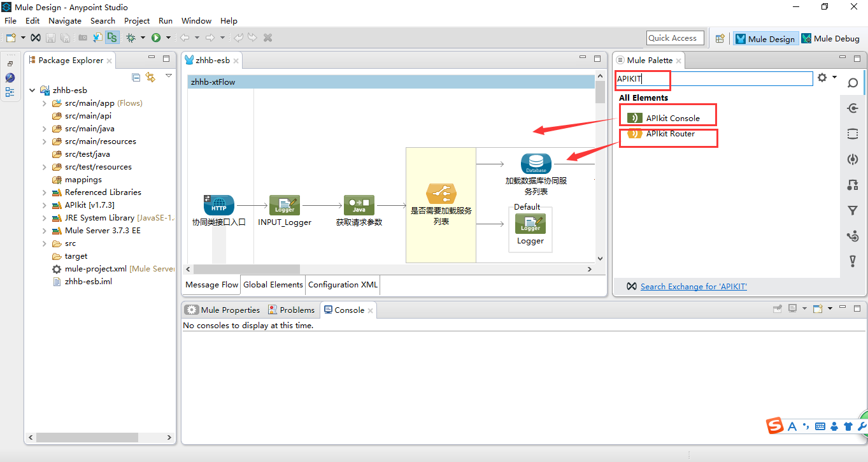Collapse all in Package Explorer
The width and height of the screenshot is (868, 462).
[136, 77]
